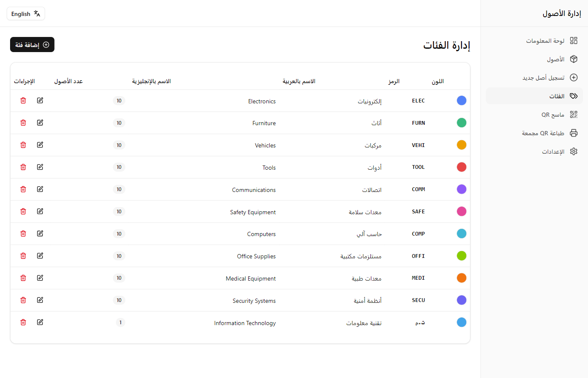The height and width of the screenshot is (378, 588).
Task: Edit the Safety Equipment category
Action: click(x=40, y=211)
